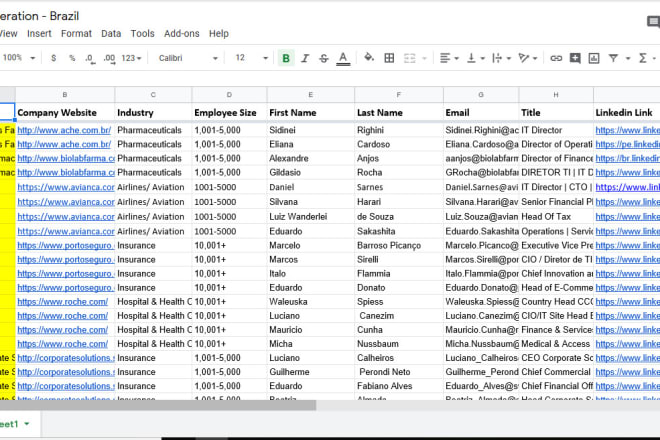Format as percent icon
The height and width of the screenshot is (440, 660).
[x=72, y=58]
